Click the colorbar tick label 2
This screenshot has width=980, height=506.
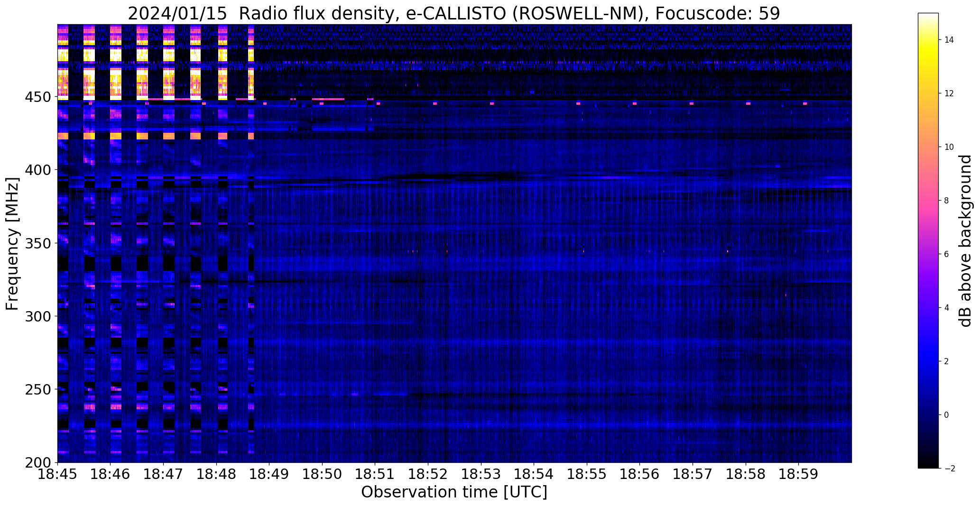pos(947,361)
